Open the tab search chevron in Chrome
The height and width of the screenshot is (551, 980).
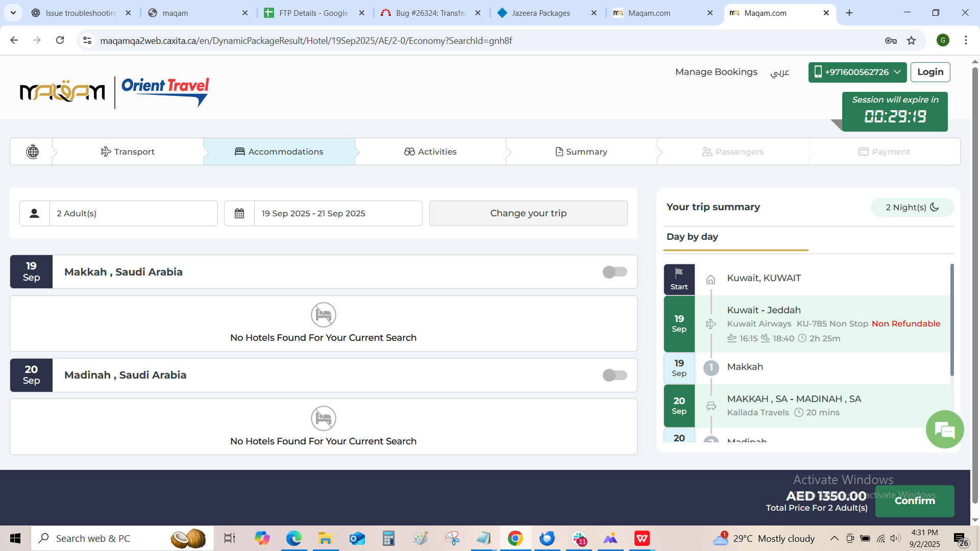pyautogui.click(x=13, y=13)
